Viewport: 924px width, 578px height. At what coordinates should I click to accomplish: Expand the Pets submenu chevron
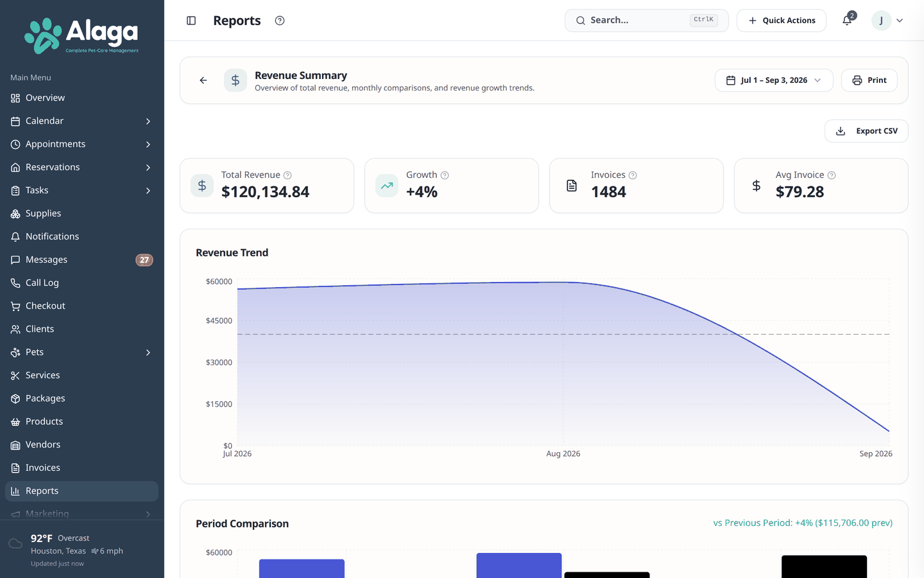tap(148, 353)
